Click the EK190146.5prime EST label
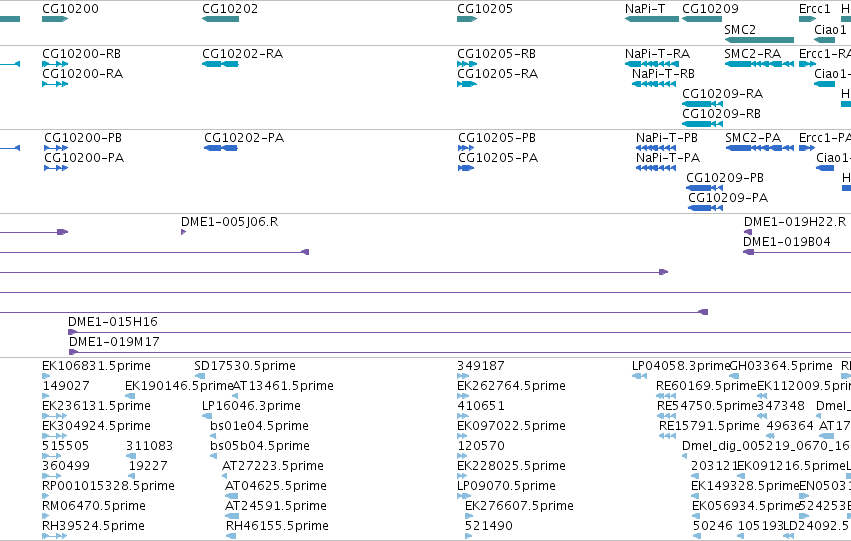Screen dimensions: 851x541 tap(179, 386)
